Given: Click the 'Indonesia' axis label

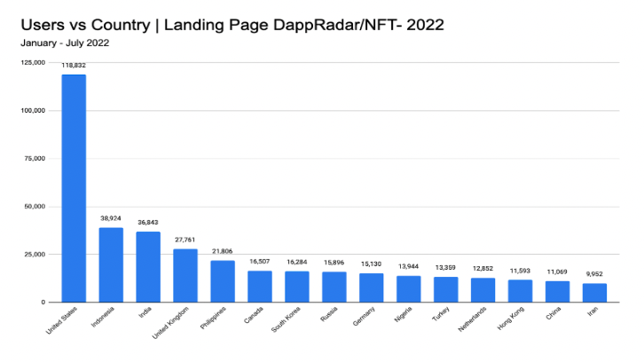Looking at the screenshot, I should pyautogui.click(x=102, y=317).
